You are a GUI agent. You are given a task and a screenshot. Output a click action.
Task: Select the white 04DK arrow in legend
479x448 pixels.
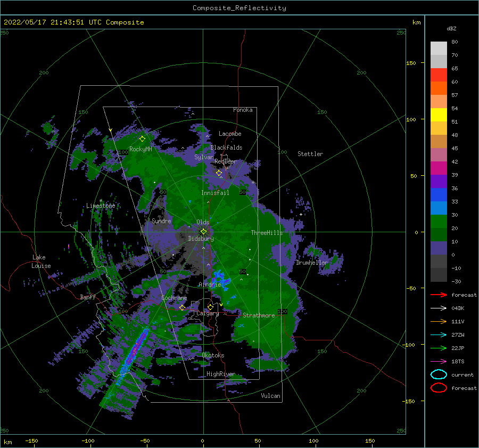pyautogui.click(x=439, y=308)
